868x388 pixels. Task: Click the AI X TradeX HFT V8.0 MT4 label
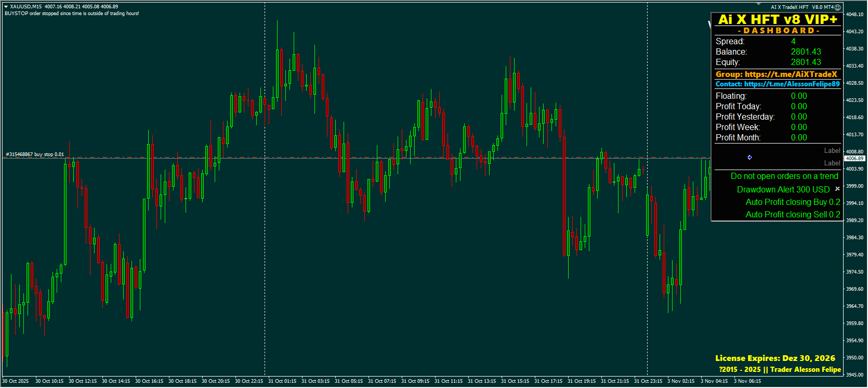tap(801, 7)
